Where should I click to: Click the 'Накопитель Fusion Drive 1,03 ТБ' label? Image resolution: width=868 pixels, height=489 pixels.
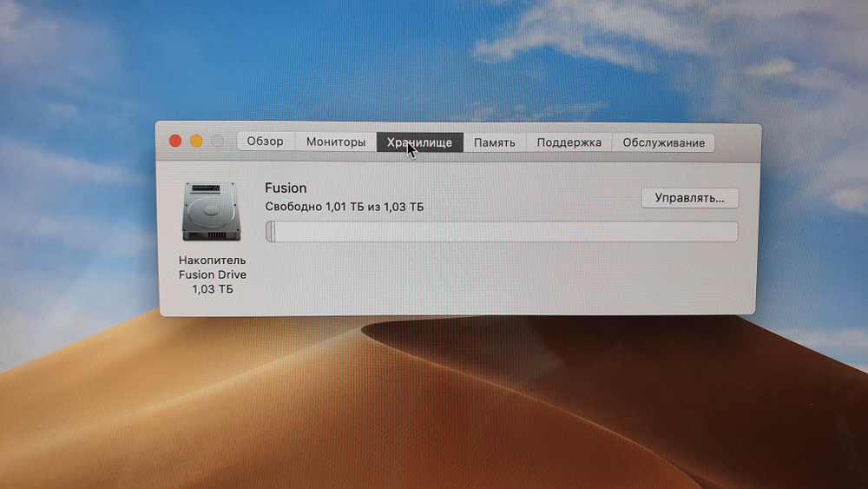[x=212, y=274]
